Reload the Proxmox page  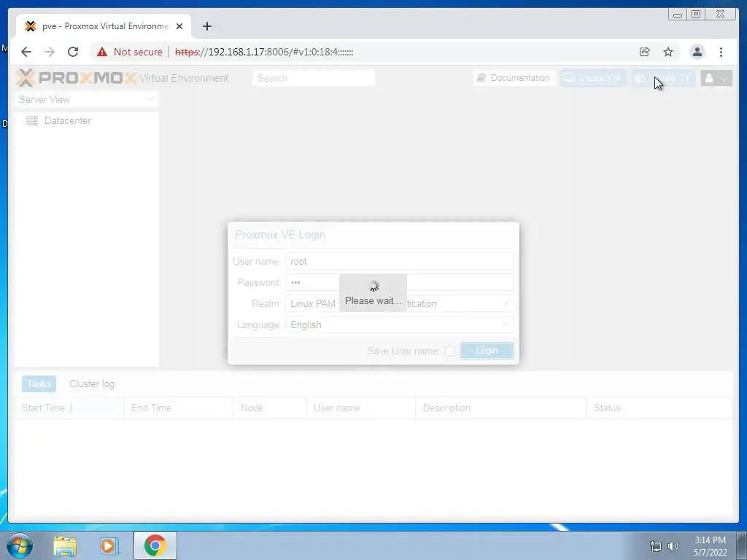pyautogui.click(x=73, y=52)
